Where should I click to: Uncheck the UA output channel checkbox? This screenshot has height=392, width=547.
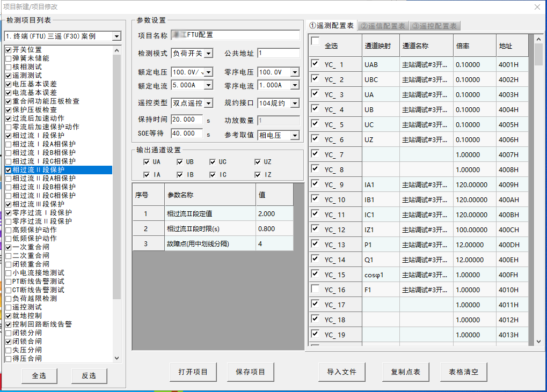tap(147, 162)
